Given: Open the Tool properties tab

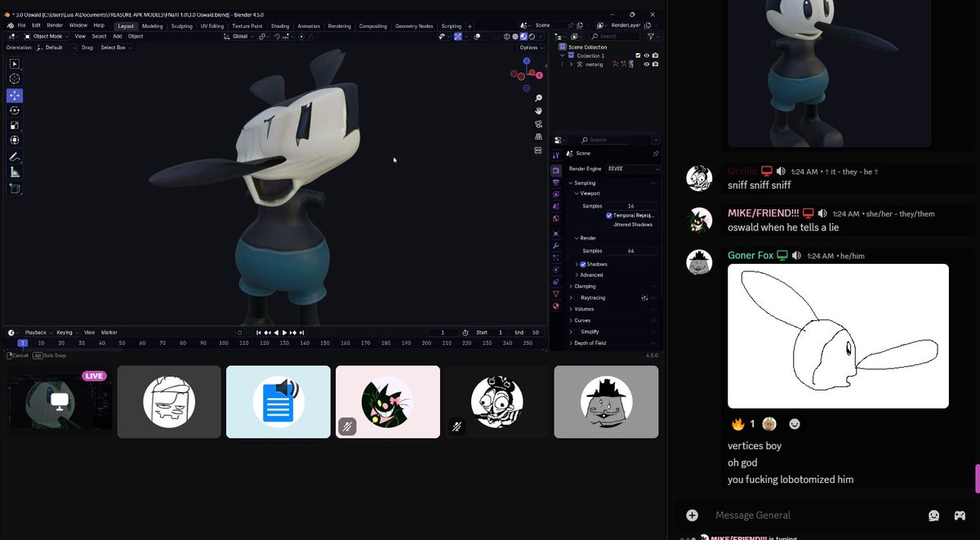Looking at the screenshot, I should click(x=555, y=155).
